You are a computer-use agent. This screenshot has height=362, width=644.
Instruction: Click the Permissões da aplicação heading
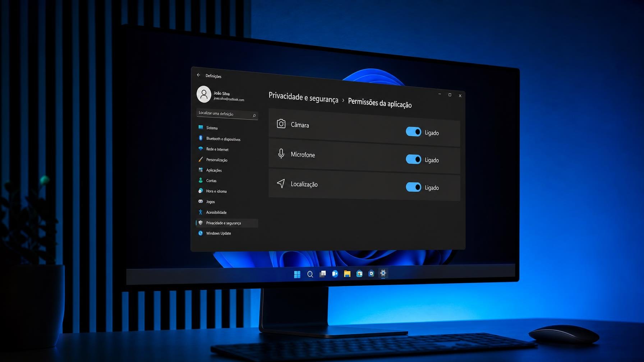380,103
